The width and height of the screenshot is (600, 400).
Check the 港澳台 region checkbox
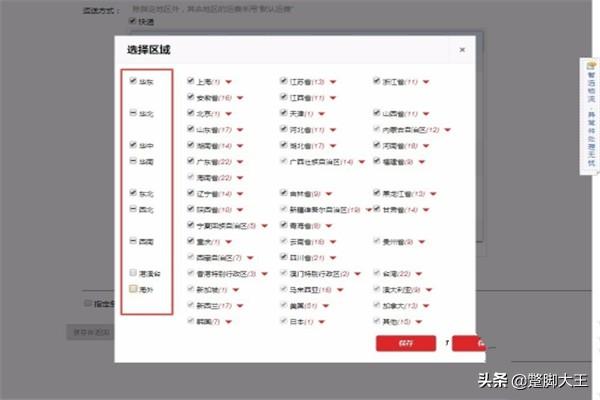click(x=133, y=273)
